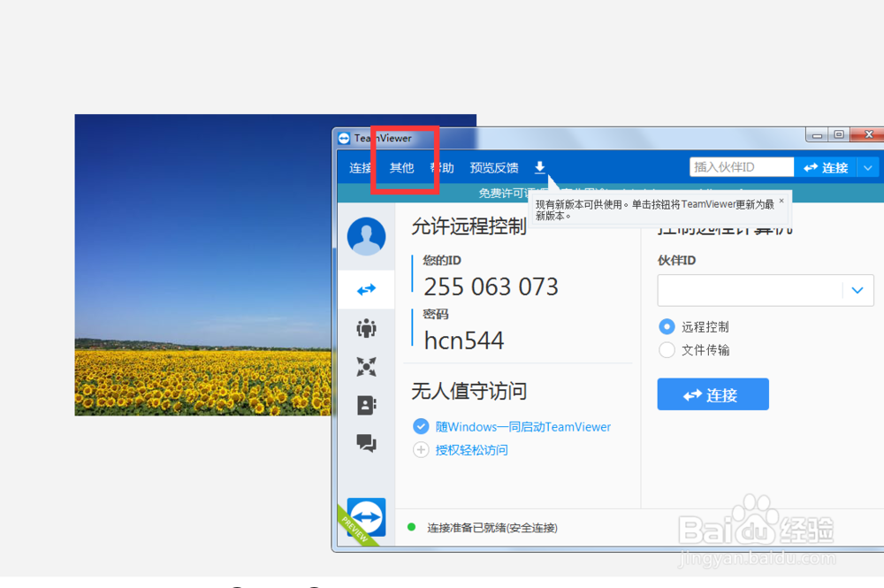The image size is (884, 588).
Task: Toggle 随Windows一同启动TeamViewer checkbox
Action: coord(421,427)
